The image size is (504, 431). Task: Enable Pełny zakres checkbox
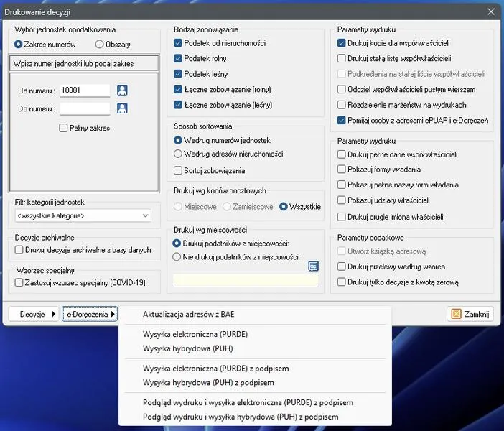64,128
